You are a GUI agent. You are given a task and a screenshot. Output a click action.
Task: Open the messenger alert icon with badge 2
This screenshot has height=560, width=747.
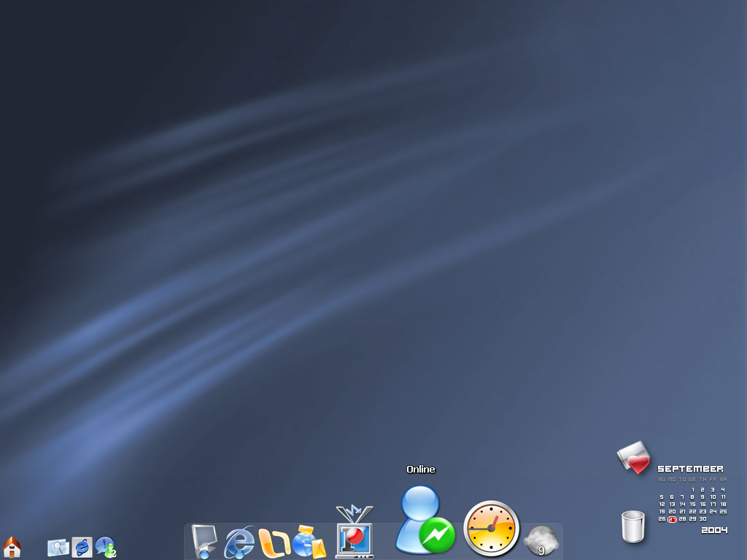(x=105, y=547)
